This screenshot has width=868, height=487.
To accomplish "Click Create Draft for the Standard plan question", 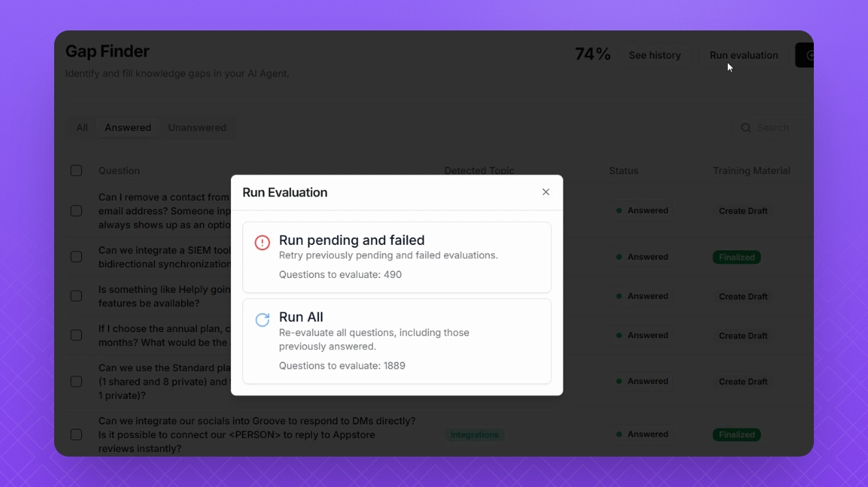I will tap(743, 381).
